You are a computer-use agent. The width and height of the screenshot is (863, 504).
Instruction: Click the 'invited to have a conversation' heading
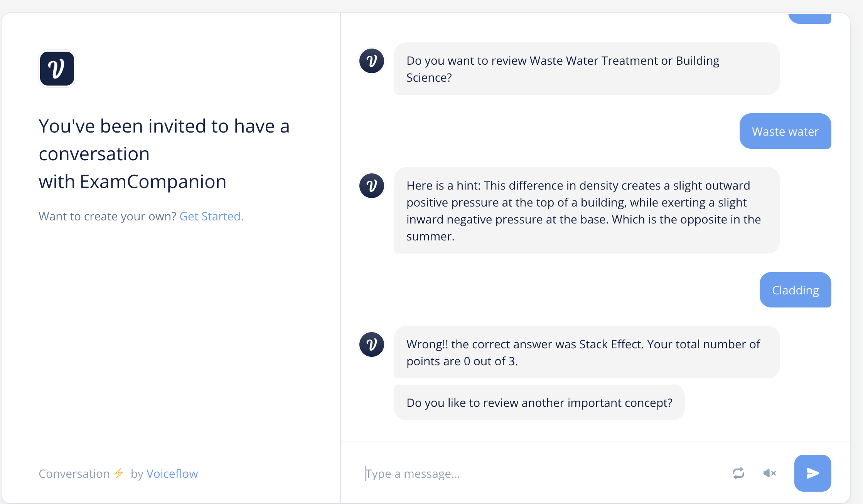pyautogui.click(x=164, y=153)
